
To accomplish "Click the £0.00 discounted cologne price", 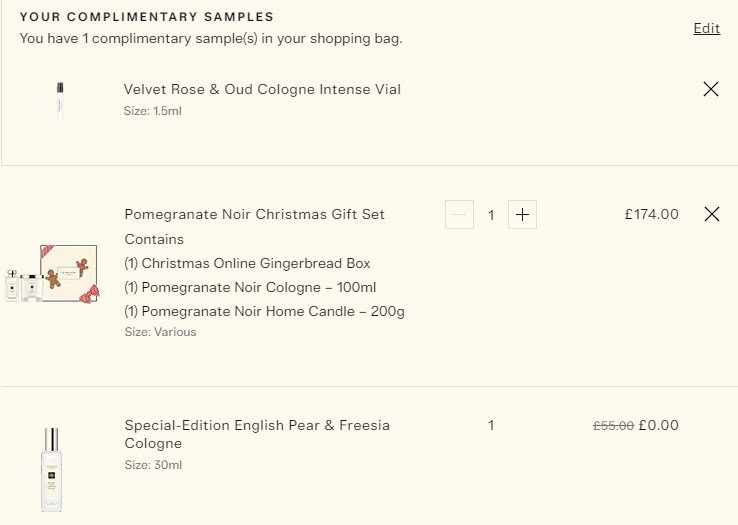I will (658, 425).
